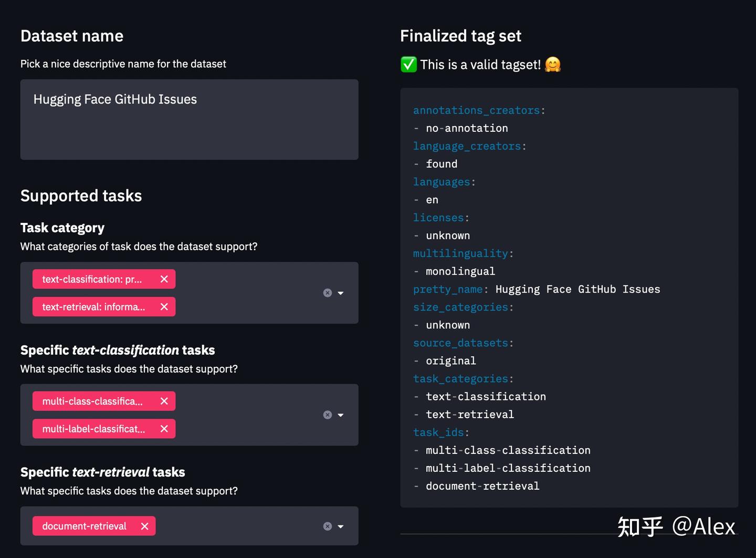Remove the multi-class-classification tag with its X icon

pos(163,401)
